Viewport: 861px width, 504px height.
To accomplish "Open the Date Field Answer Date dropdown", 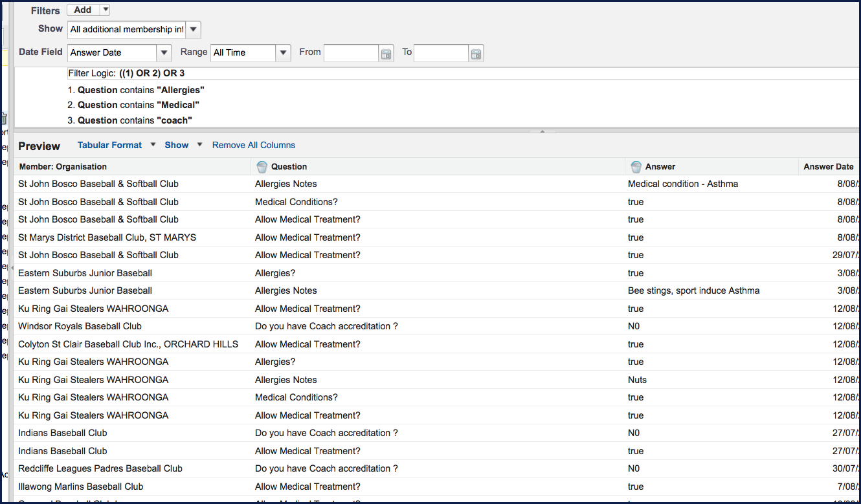I will coord(164,53).
